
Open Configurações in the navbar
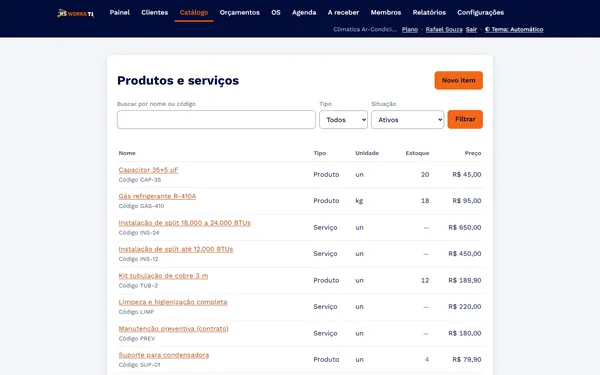480,12
